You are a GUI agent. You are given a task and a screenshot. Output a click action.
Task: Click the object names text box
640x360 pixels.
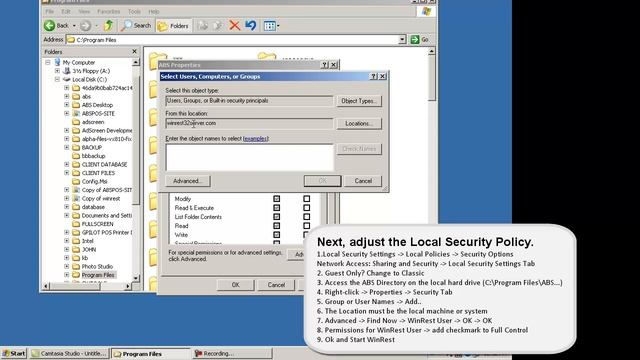(x=249, y=157)
